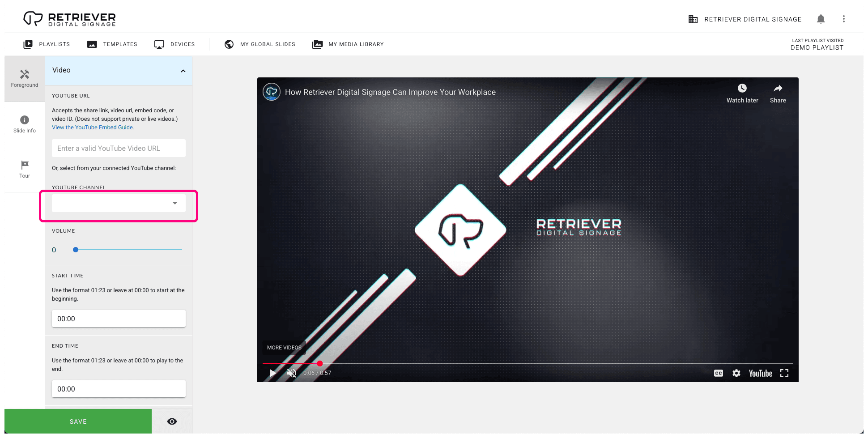Screen dimensions: 868x438
Task: Click the Media Library pictures icon
Action: (x=317, y=44)
